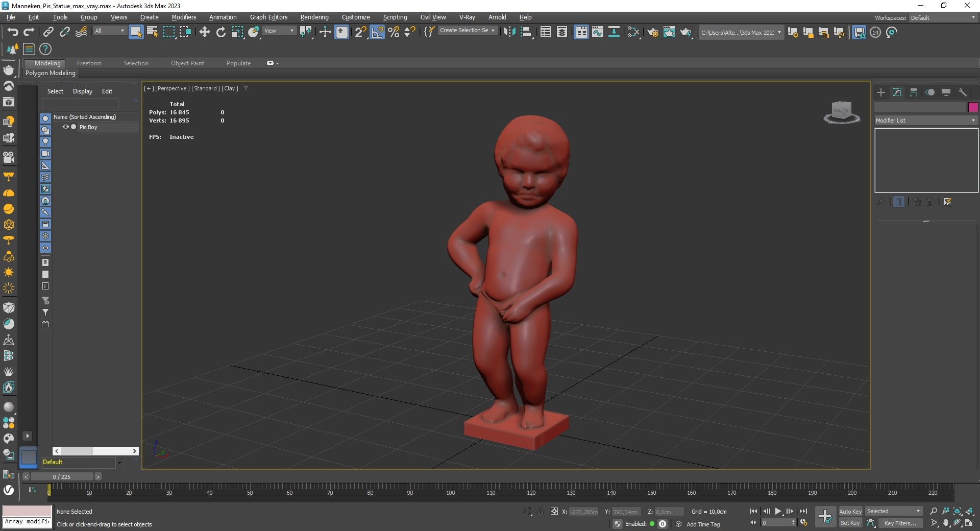
Task: Switch to the Motion panel tab
Action: [x=930, y=92]
